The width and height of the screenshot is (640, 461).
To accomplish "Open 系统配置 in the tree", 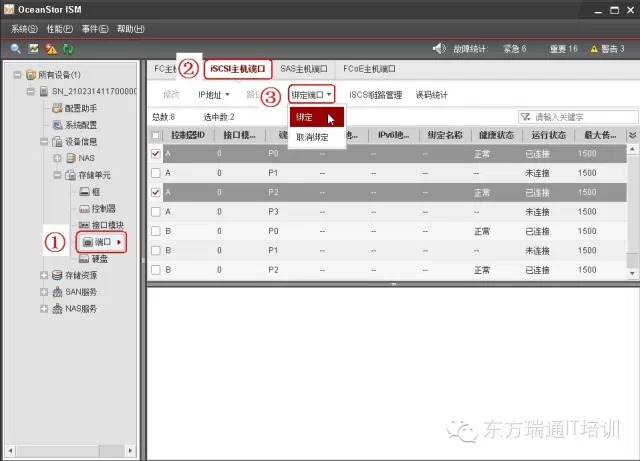I will [x=75, y=125].
